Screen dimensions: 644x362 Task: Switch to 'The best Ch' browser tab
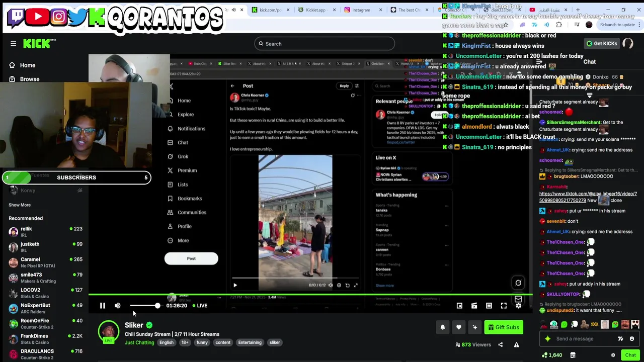point(409,10)
